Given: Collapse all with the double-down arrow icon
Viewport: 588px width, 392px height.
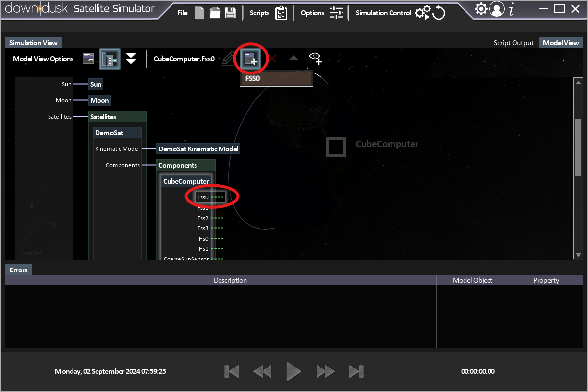Looking at the screenshot, I should 131,59.
